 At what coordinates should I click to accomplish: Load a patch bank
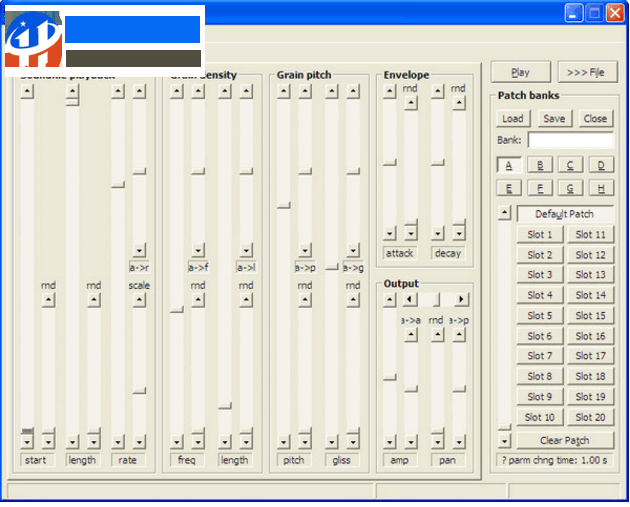[x=512, y=119]
